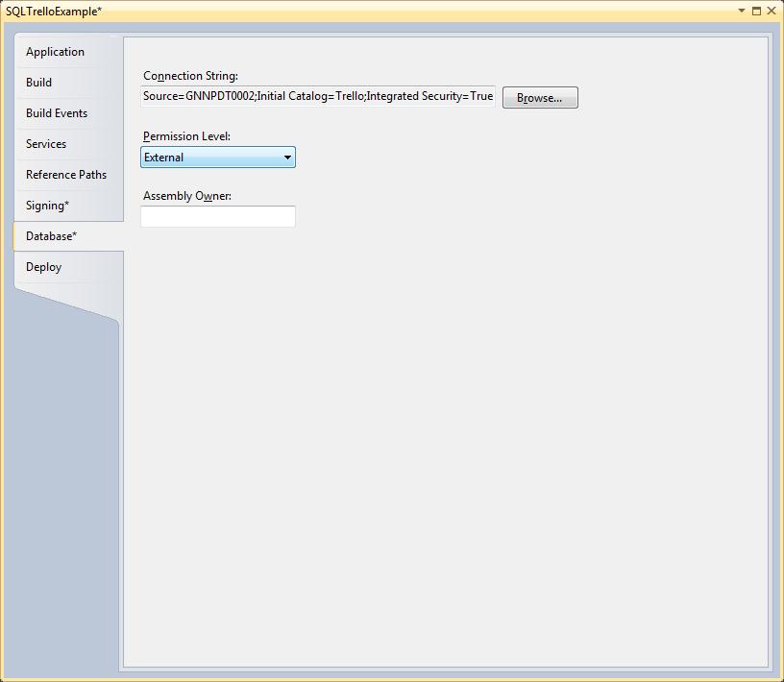This screenshot has height=682, width=784.
Task: Click the SQLTrelloExample* window title
Action: pos(54,12)
